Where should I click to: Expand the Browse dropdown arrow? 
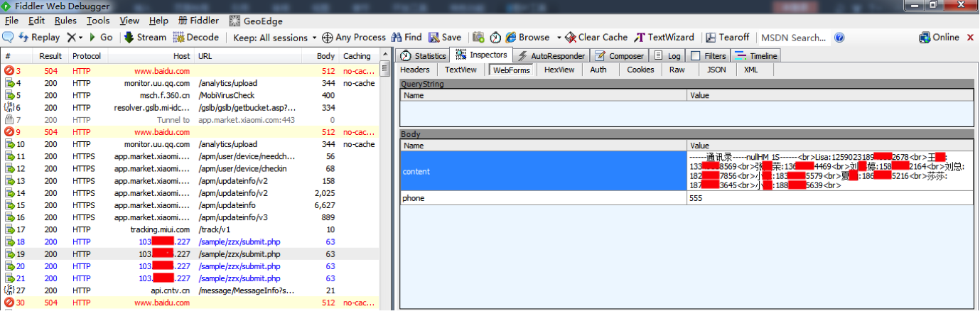tap(559, 38)
